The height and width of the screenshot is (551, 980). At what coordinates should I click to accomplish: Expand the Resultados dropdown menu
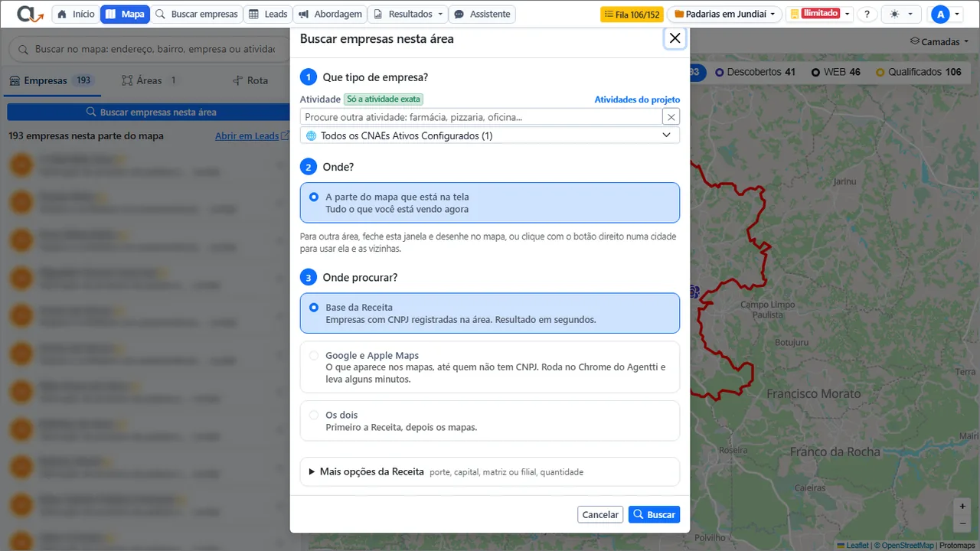click(408, 15)
